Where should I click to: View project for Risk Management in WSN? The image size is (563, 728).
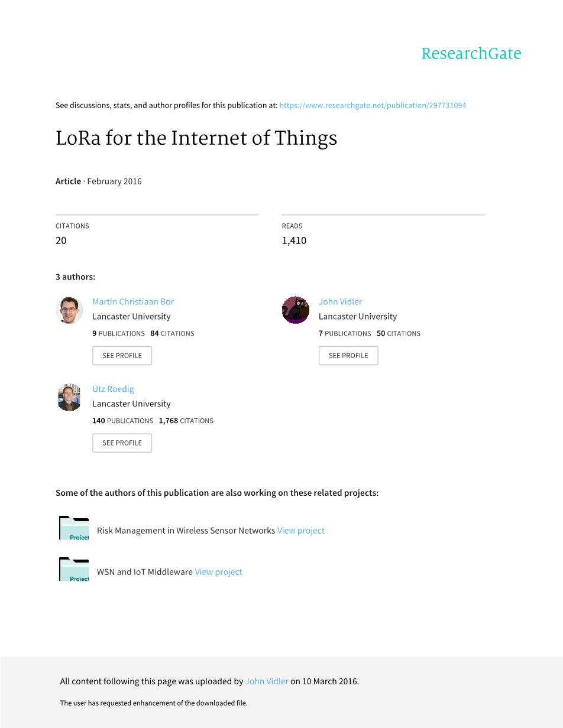[x=301, y=531]
